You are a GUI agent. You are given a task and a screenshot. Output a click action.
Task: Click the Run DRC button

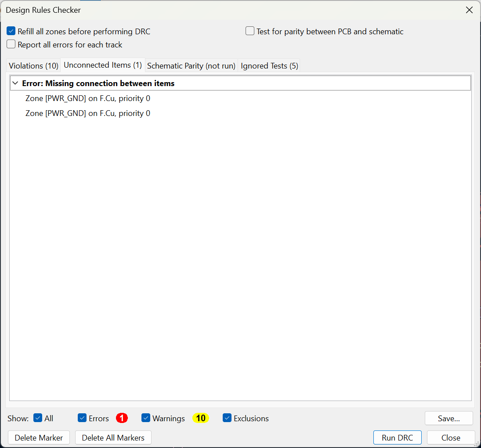(397, 437)
